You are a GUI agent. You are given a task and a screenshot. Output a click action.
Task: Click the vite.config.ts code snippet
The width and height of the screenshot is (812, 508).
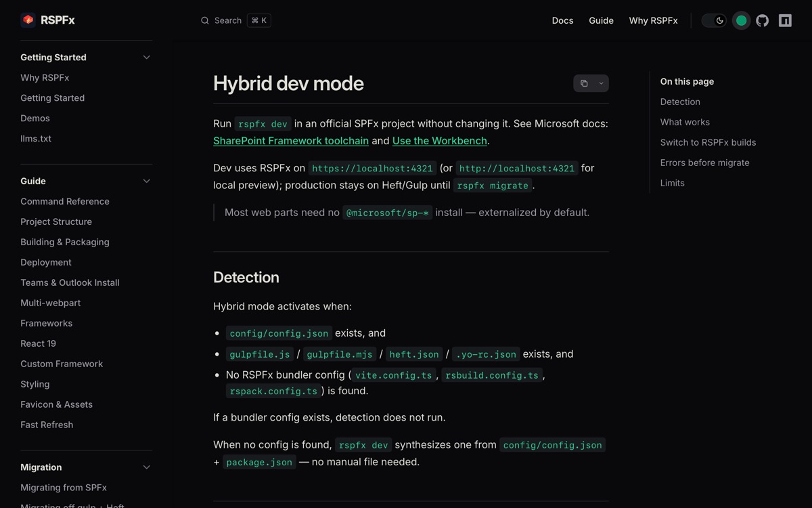click(394, 375)
